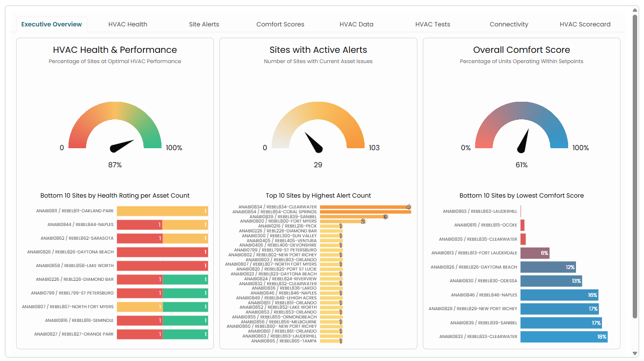644x361 pixels.
Task: Click 'Percentage of Sites at Optimal HVAC Performance' subtitle
Action: (115, 62)
